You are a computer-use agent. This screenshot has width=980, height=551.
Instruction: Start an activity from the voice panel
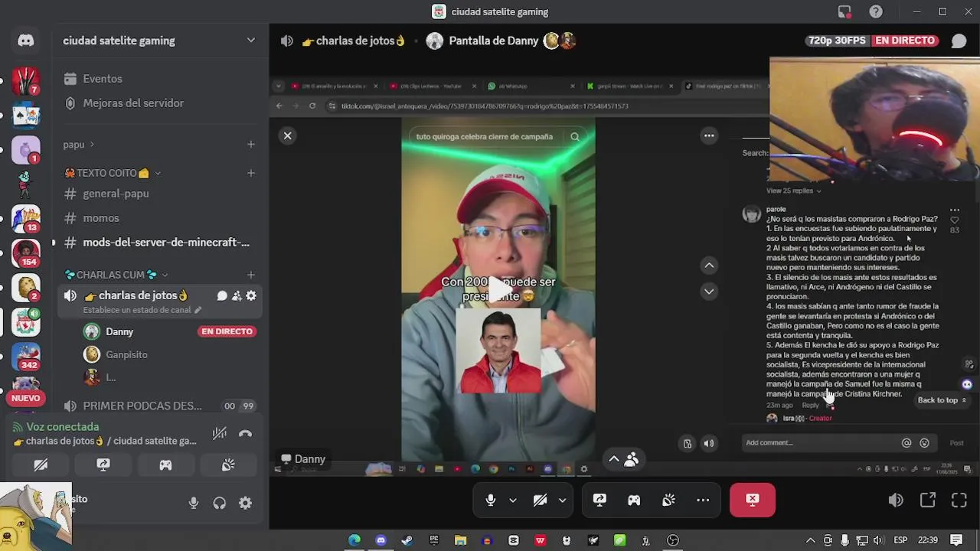165,465
